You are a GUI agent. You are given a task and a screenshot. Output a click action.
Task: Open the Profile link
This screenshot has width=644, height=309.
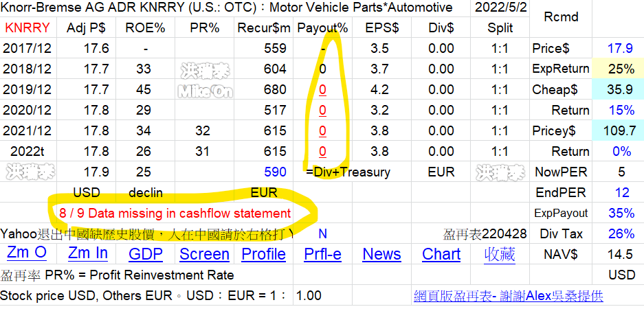tap(263, 255)
